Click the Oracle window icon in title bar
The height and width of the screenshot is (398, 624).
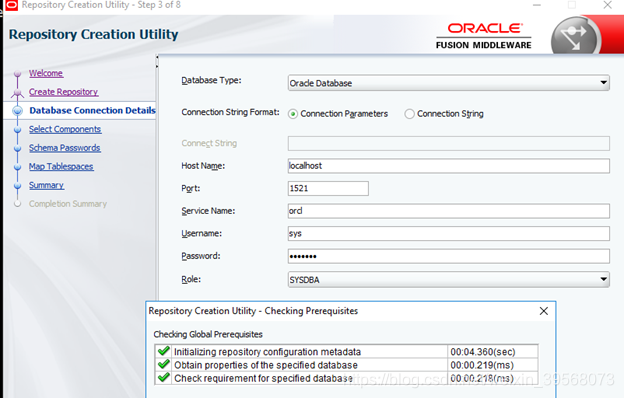click(12, 5)
